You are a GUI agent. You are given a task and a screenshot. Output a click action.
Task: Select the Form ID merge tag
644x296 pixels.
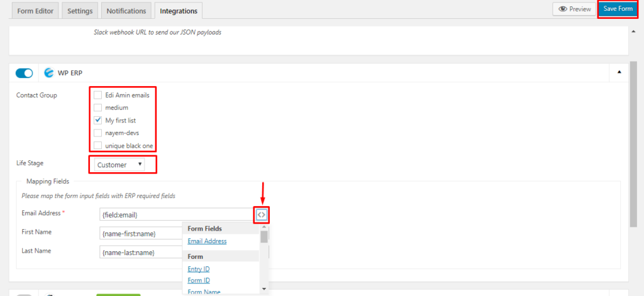199,280
